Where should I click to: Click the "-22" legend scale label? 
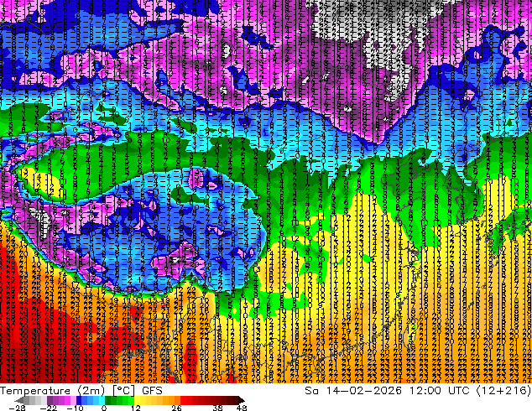pyautogui.click(x=49, y=408)
